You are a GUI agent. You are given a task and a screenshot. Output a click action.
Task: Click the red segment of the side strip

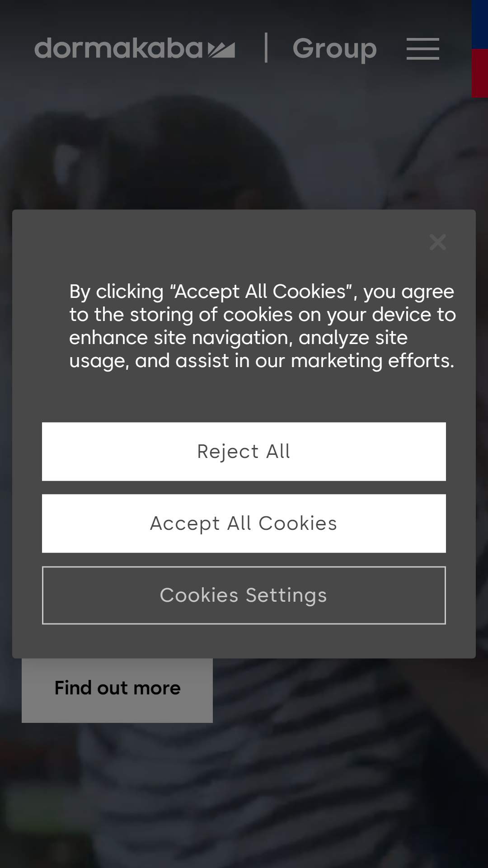click(x=480, y=73)
